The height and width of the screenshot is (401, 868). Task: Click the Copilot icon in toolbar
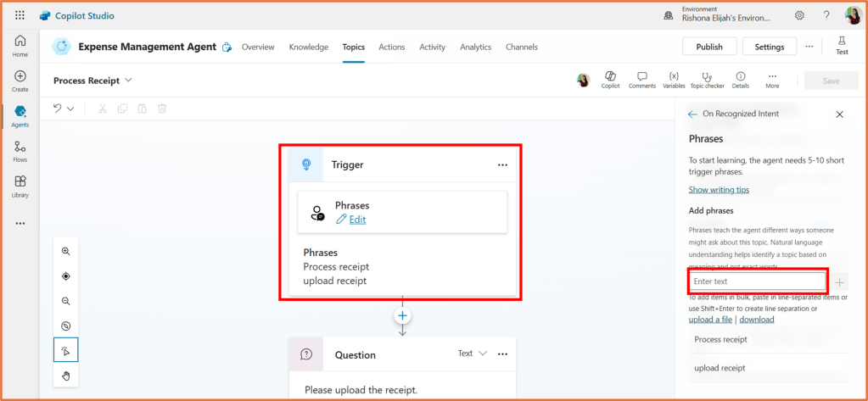click(x=609, y=79)
